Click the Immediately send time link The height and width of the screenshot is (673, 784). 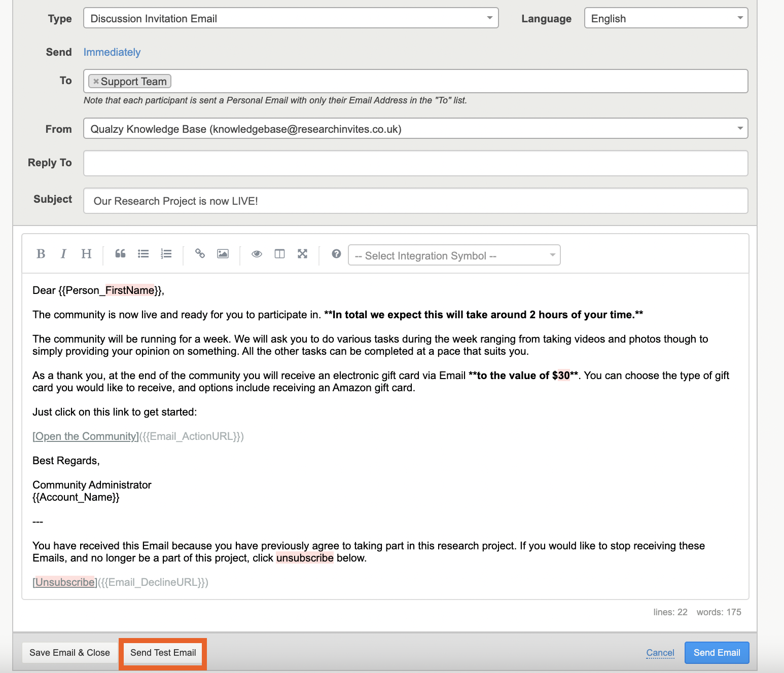click(x=112, y=52)
